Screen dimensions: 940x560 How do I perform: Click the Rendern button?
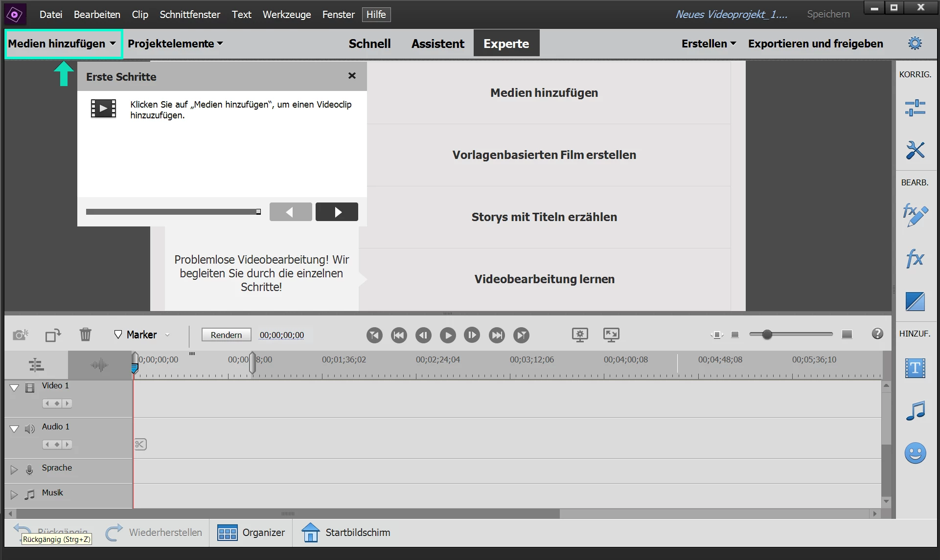click(x=226, y=335)
